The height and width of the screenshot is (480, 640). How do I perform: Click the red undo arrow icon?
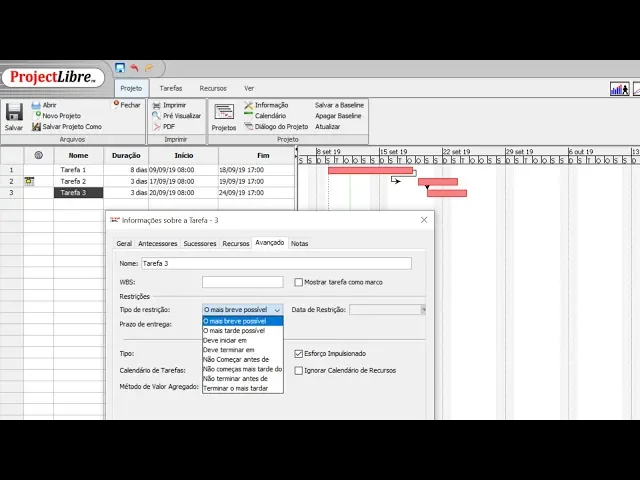pos(134,68)
